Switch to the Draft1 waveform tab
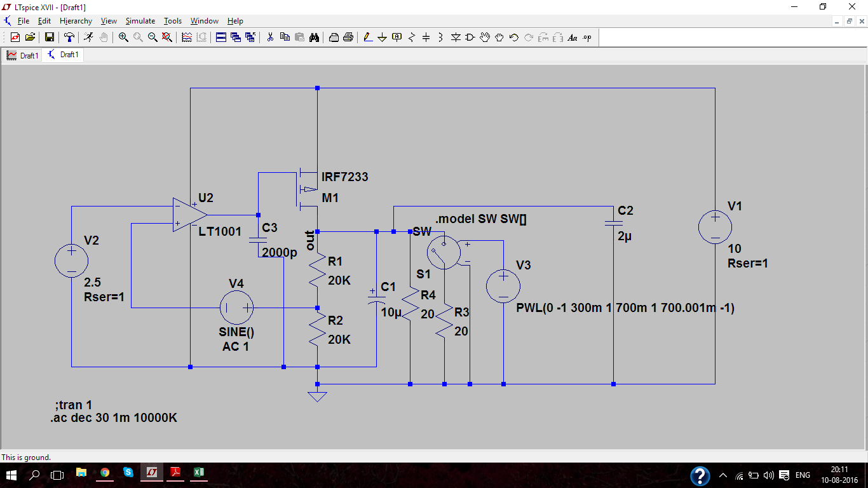 tap(23, 55)
